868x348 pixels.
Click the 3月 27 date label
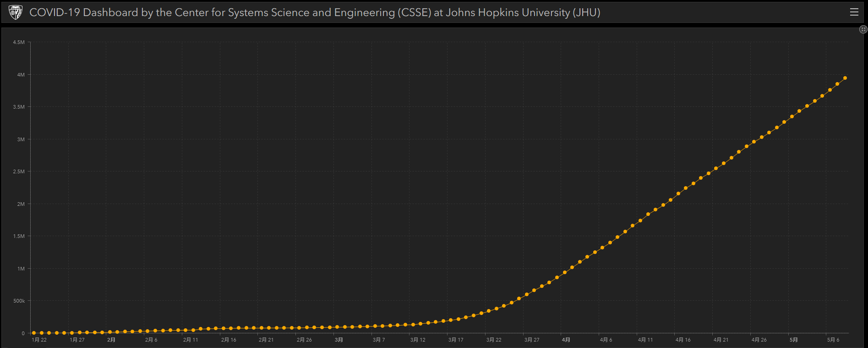(x=532, y=340)
